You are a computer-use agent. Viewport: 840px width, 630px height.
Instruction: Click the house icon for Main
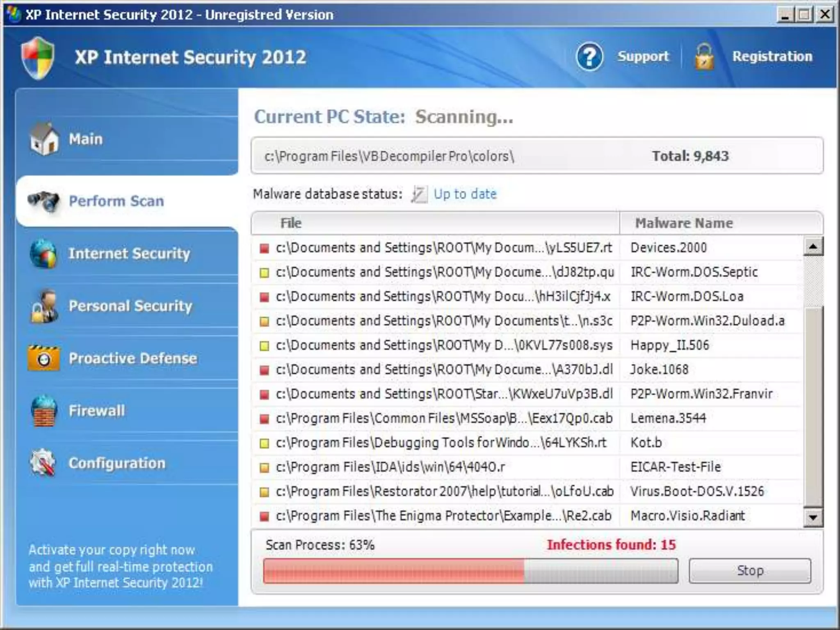[x=44, y=139]
